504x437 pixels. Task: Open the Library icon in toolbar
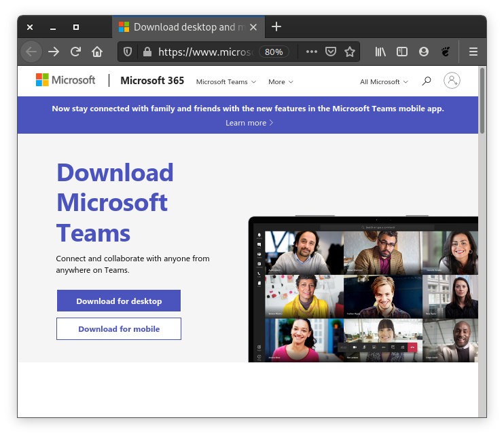pyautogui.click(x=380, y=52)
